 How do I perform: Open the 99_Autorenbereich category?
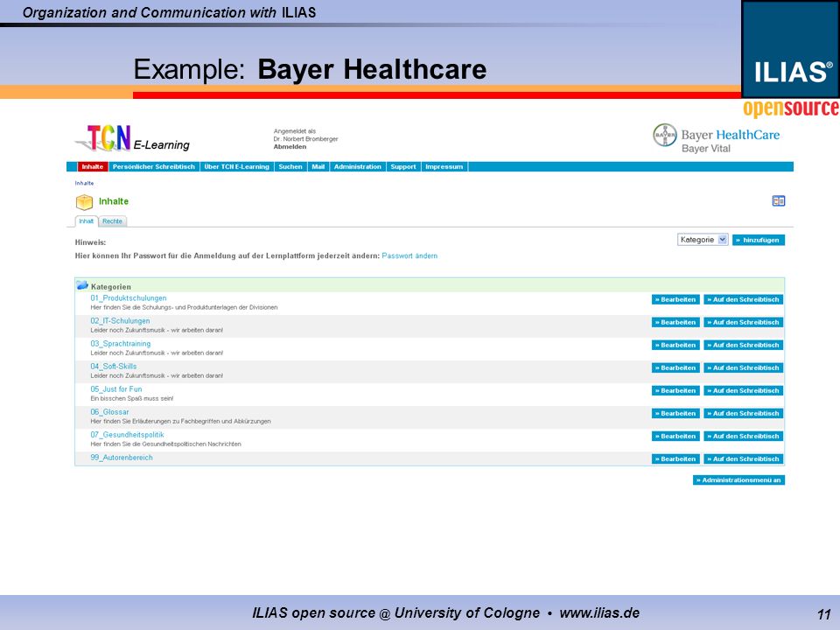tap(122, 458)
